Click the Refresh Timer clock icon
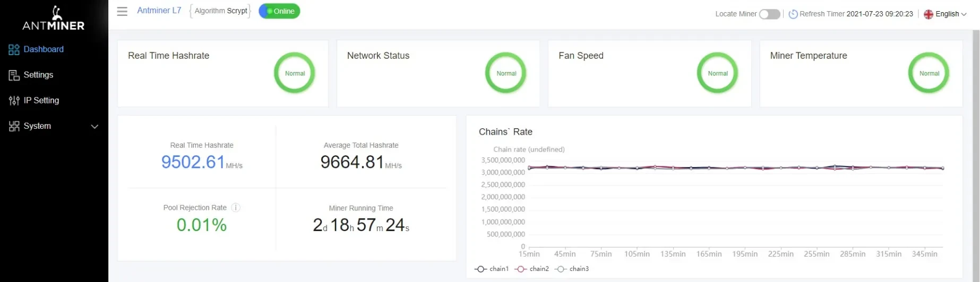Image resolution: width=980 pixels, height=282 pixels. tap(793, 14)
